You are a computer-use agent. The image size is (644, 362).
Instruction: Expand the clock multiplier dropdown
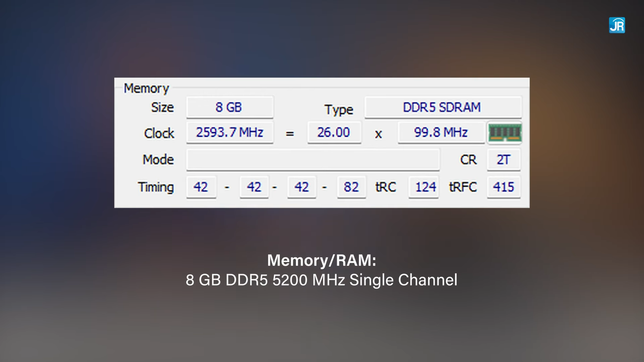334,133
